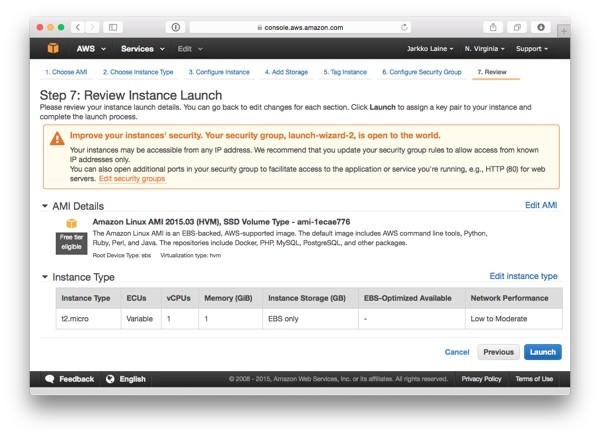This screenshot has height=438, width=600.
Task: Click the Virtualization type: hvm text
Action: tap(191, 255)
